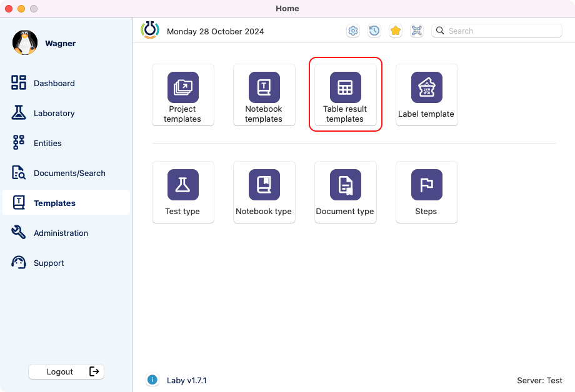Open Administration in sidebar
The height and width of the screenshot is (392, 575).
66,233
